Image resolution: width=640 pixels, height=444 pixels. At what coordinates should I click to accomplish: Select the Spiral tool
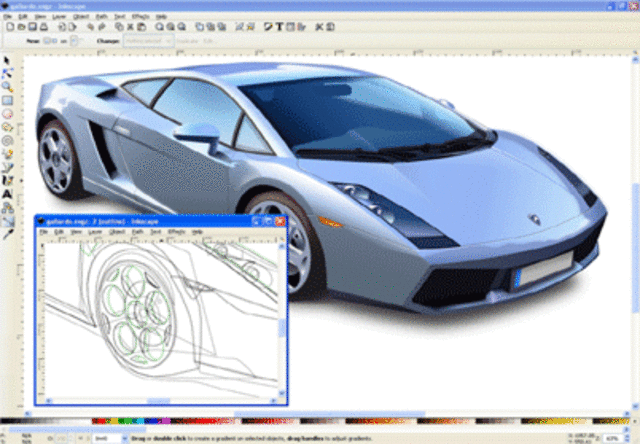(x=7, y=141)
